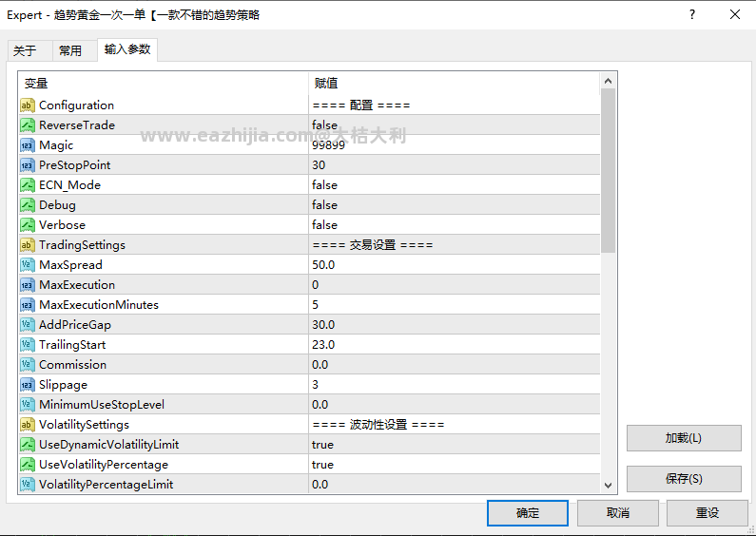Select the MinimumUseStopLevel variable name
756x536 pixels.
[102, 405]
